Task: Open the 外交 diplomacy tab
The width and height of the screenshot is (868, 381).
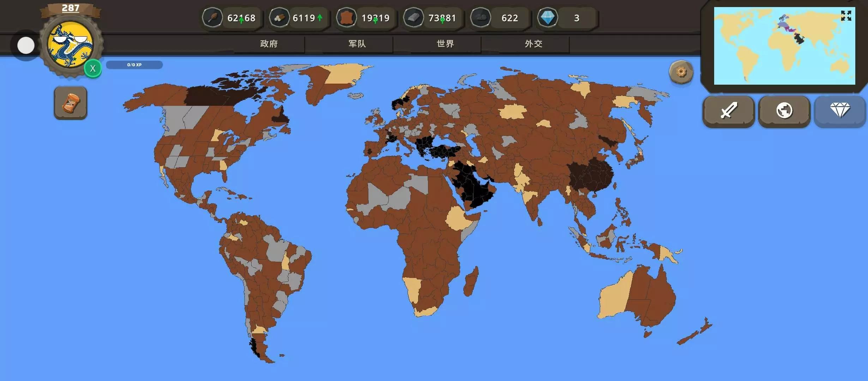Action: (534, 44)
